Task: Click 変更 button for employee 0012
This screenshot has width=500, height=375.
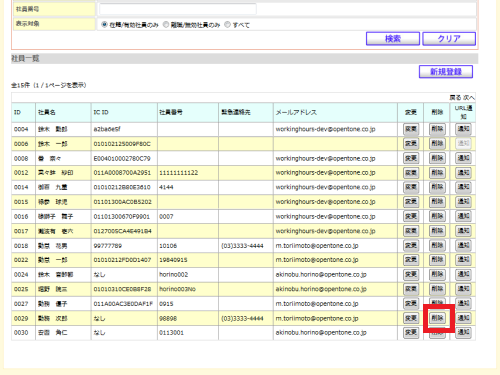Action: click(411, 173)
